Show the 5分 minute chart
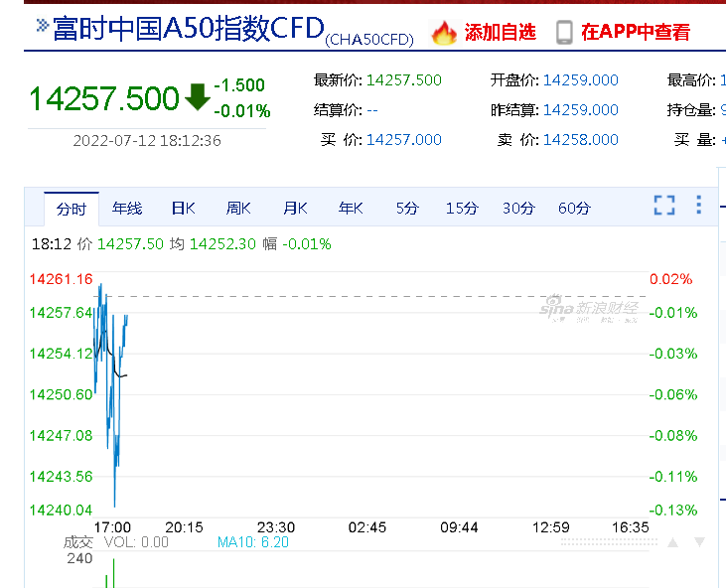 [x=407, y=209]
